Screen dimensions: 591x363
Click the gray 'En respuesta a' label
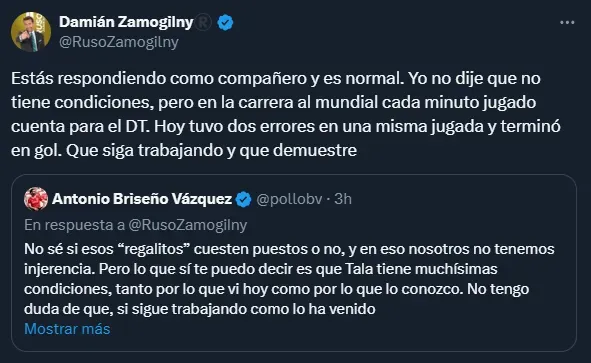74,225
